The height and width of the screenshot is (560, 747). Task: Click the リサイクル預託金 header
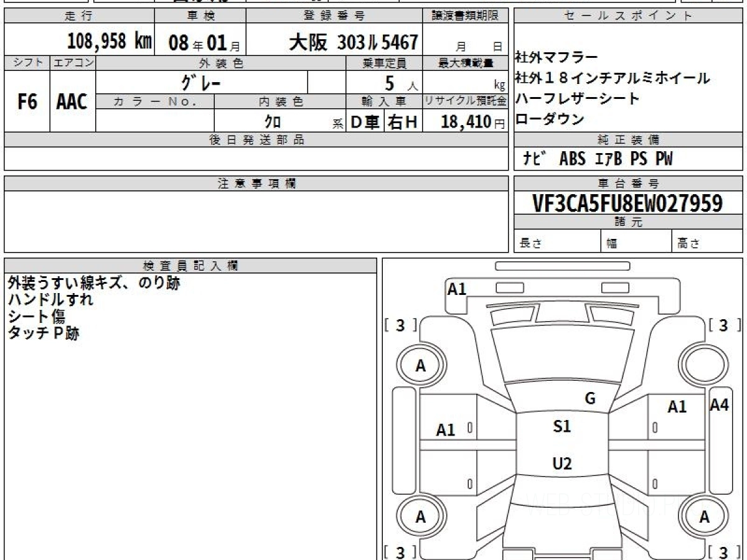click(466, 101)
